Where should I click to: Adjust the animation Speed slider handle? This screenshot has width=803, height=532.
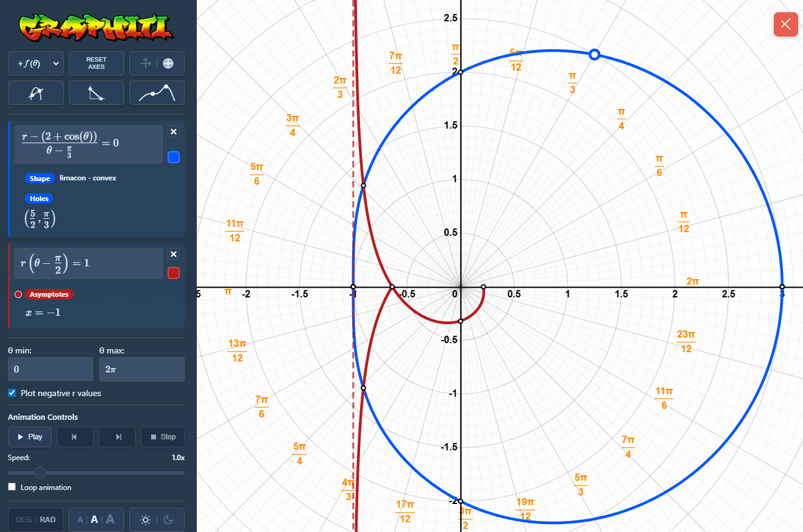[40, 472]
